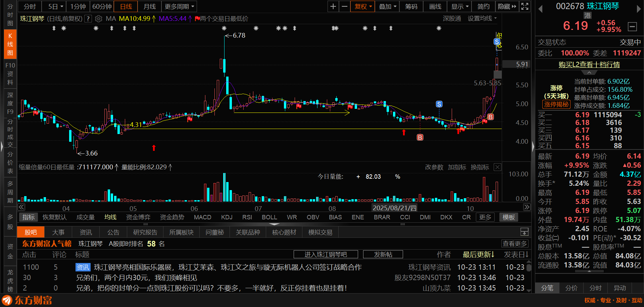
Task: Switch to the 分时 period tab
Action: [30, 6]
